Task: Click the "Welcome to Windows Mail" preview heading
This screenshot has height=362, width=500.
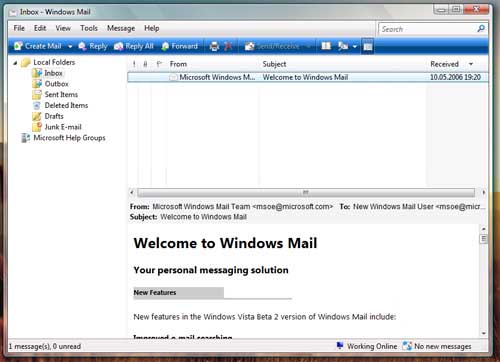Action: coord(225,243)
